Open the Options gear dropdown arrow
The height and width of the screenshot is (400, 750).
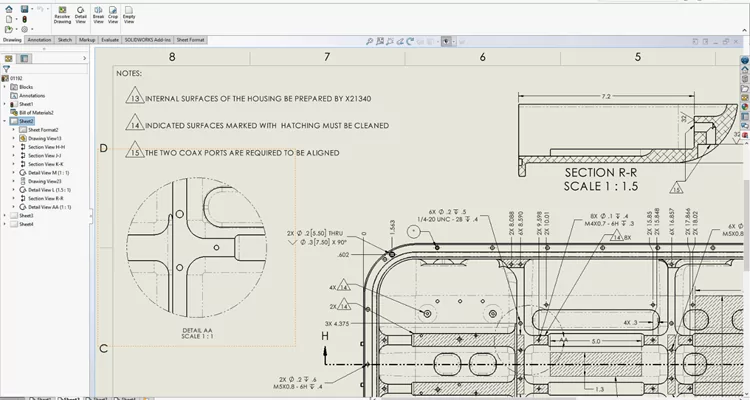coord(32,29)
